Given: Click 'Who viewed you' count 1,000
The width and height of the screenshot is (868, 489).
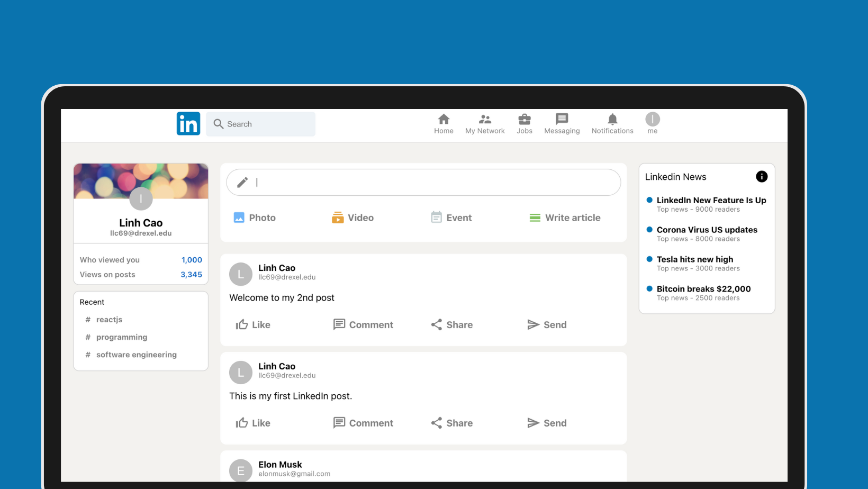Looking at the screenshot, I should (x=192, y=260).
